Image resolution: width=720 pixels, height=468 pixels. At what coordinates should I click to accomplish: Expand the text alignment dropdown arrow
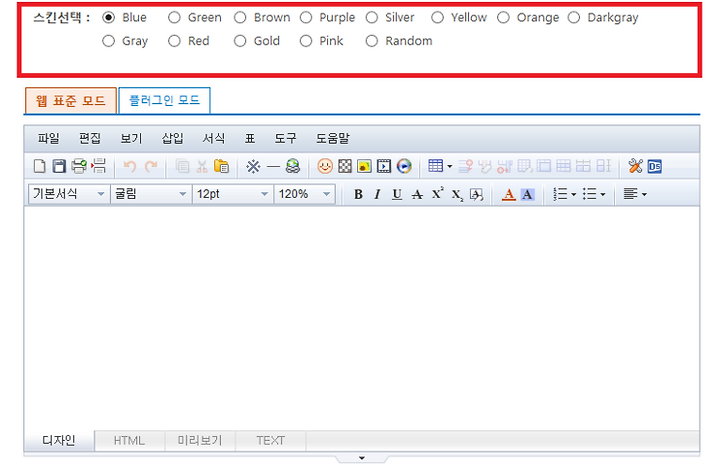coord(644,195)
